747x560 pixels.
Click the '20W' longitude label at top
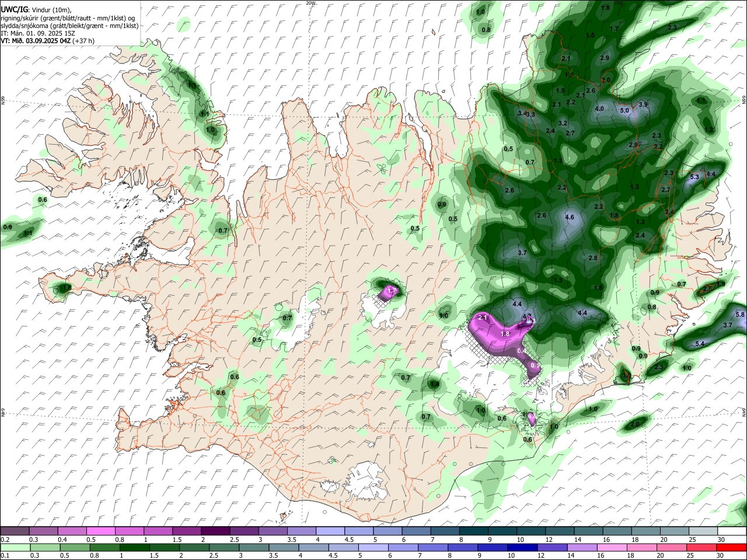point(310,3)
